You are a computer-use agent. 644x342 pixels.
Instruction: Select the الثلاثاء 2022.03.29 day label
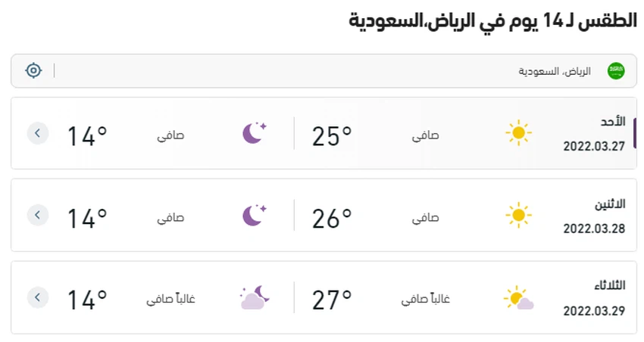[x=594, y=298]
